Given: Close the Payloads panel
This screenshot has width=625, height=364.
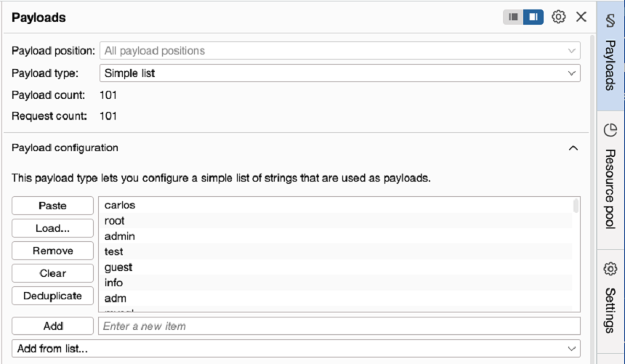Looking at the screenshot, I should click(581, 17).
